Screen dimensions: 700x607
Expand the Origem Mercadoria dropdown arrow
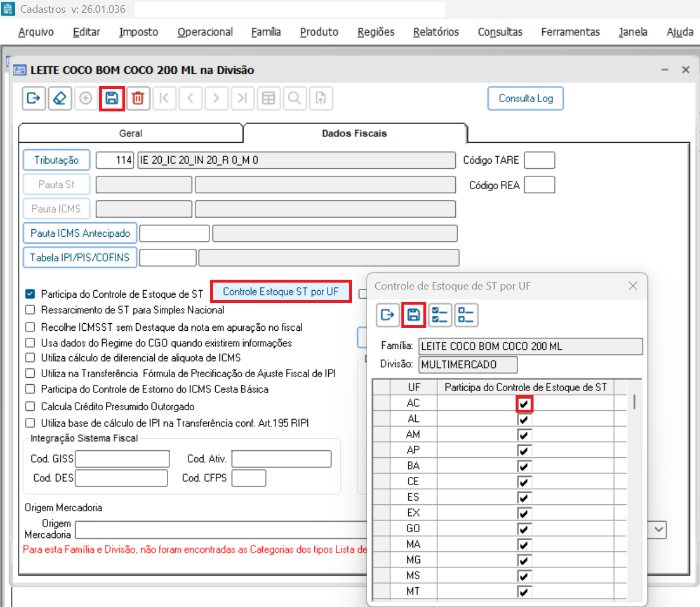[659, 529]
